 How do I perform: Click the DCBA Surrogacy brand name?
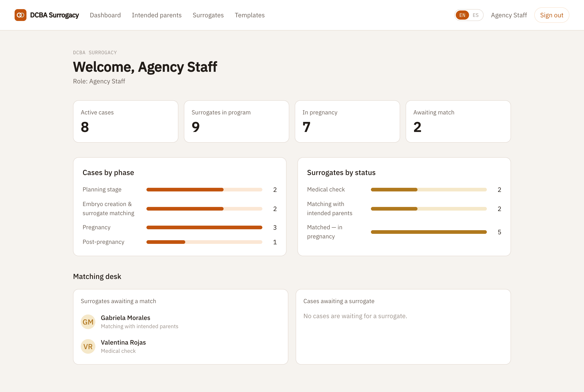[54, 15]
